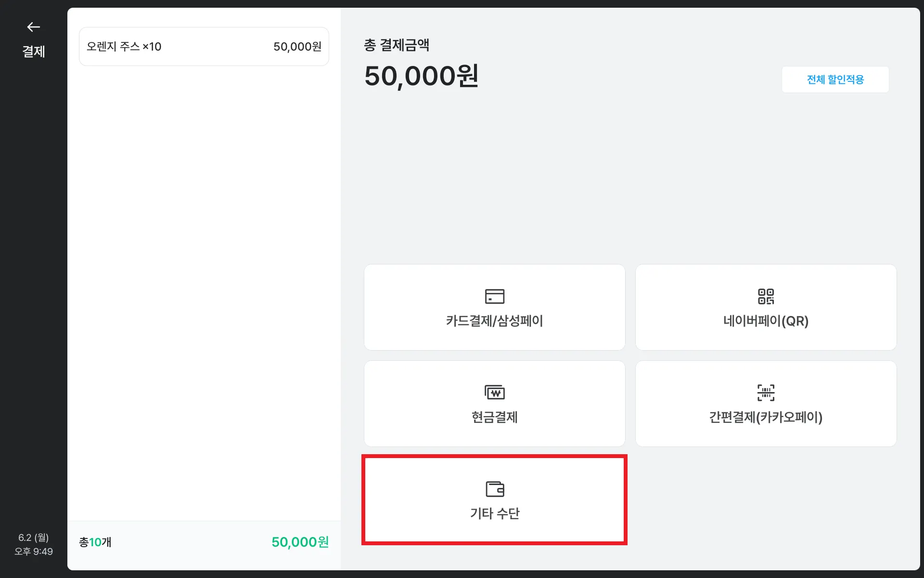Click the QR code icon
The height and width of the screenshot is (578, 924).
(x=765, y=296)
